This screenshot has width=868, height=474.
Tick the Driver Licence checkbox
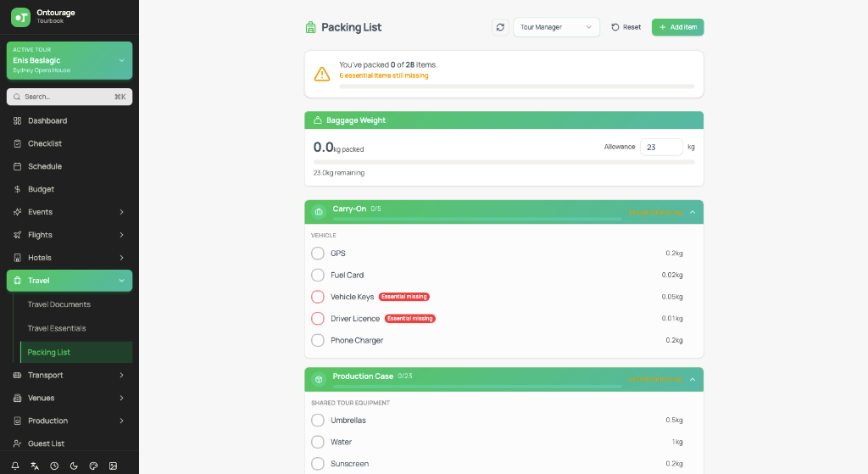click(x=318, y=318)
